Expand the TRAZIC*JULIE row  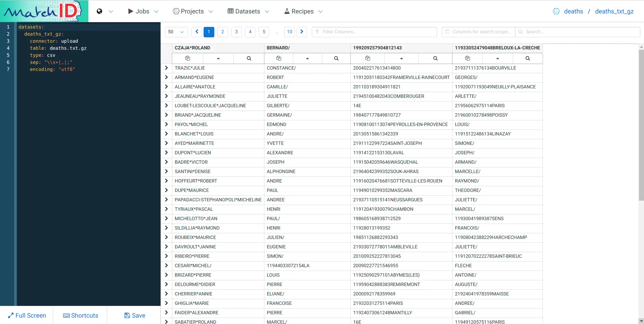click(166, 68)
